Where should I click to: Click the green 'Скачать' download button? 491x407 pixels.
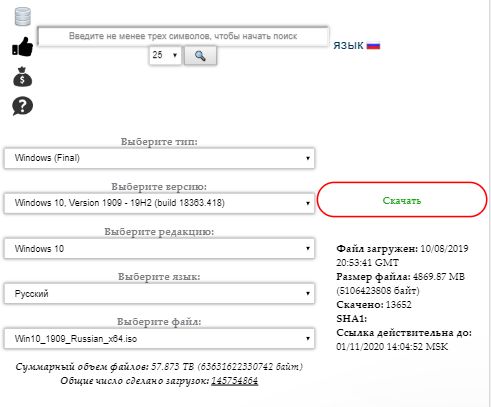[x=402, y=200]
